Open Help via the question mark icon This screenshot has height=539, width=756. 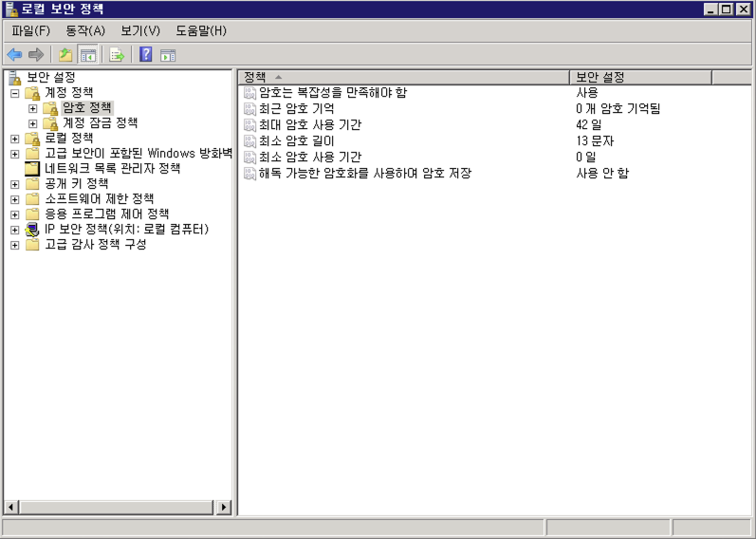(146, 54)
